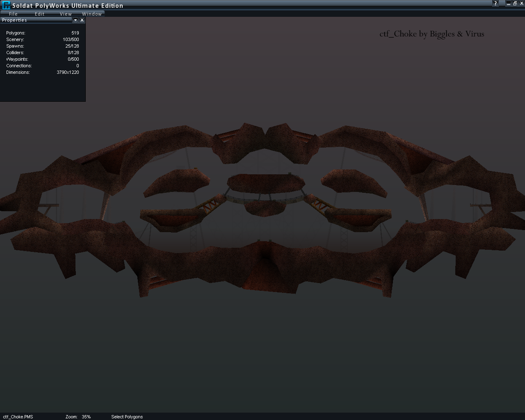The image size is (525, 420).
Task: Close the Soldat PolyWorks application
Action: (521, 4)
